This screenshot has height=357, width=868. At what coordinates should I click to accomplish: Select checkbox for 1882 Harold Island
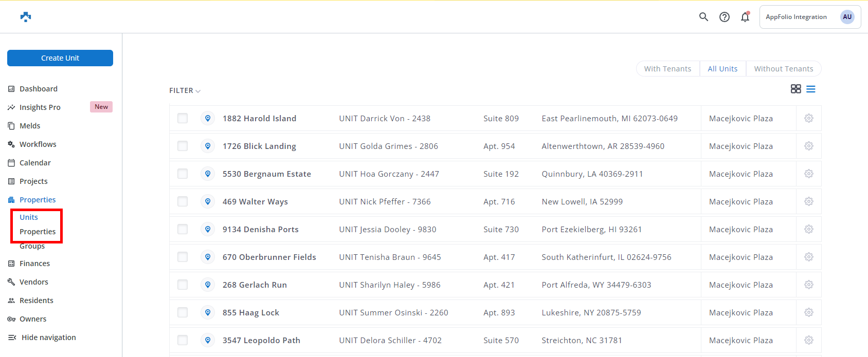point(183,118)
